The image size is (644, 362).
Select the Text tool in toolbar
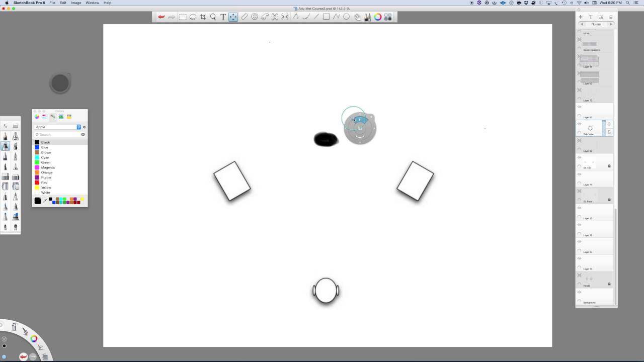tap(223, 17)
